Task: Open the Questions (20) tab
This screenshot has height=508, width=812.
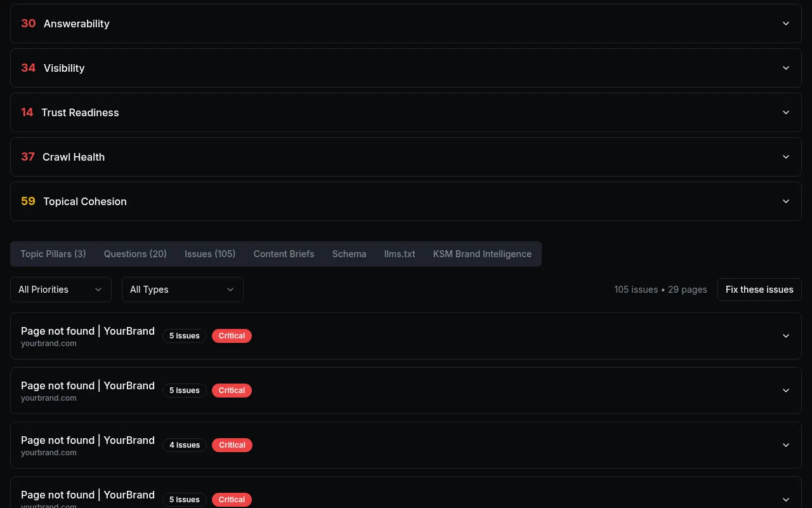Action: point(135,254)
